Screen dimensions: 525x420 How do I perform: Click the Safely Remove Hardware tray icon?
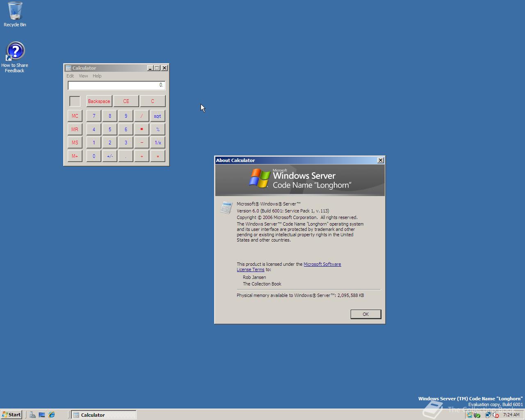[477, 415]
